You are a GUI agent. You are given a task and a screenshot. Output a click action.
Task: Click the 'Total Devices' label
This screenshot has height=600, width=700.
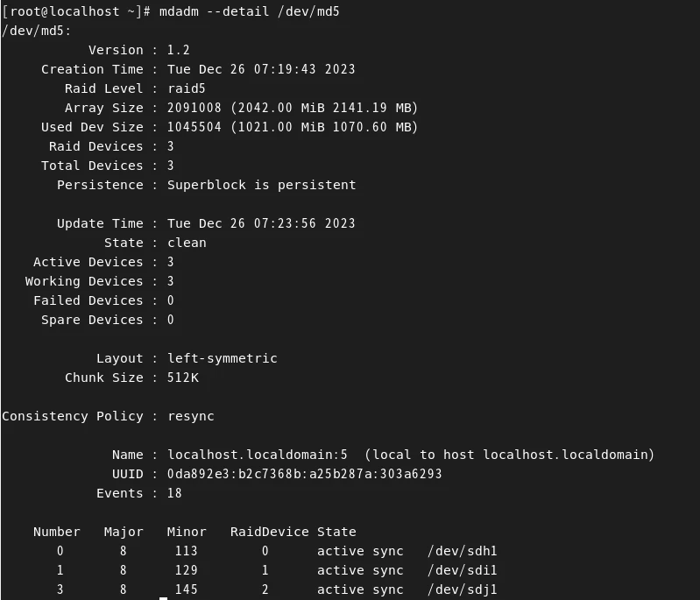pos(92,166)
